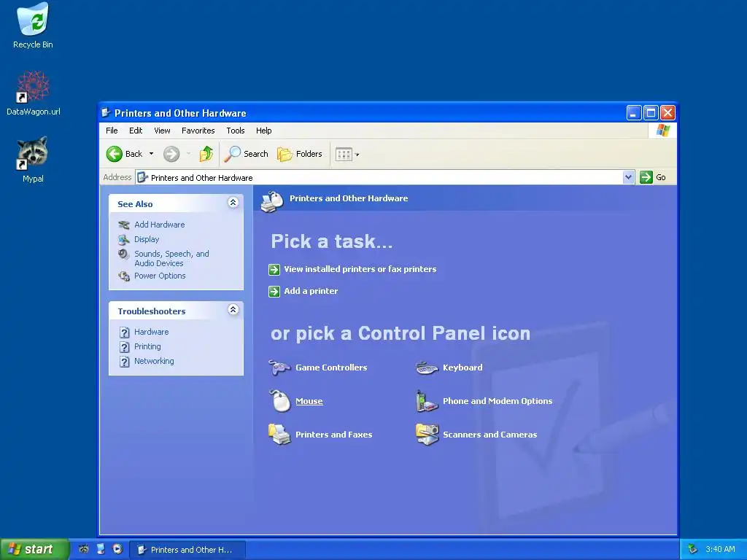Open the Recycle Bin desktop icon
Viewport: 747px width, 560px height.
[33, 26]
